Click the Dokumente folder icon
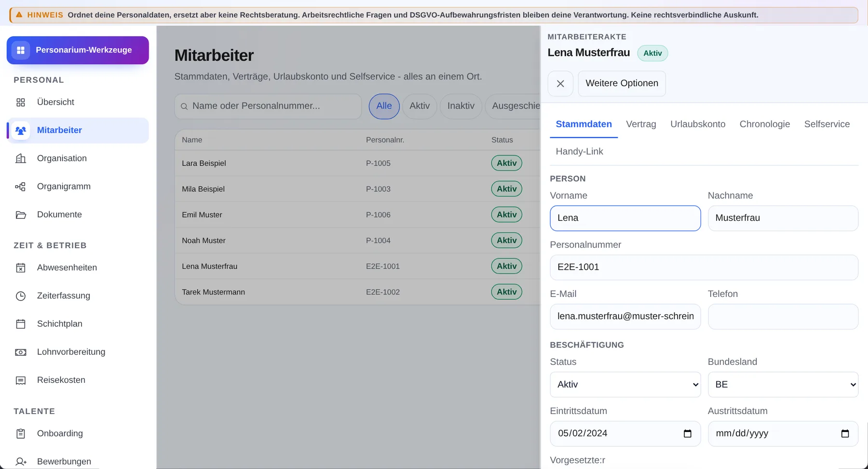868x469 pixels. 21,214
